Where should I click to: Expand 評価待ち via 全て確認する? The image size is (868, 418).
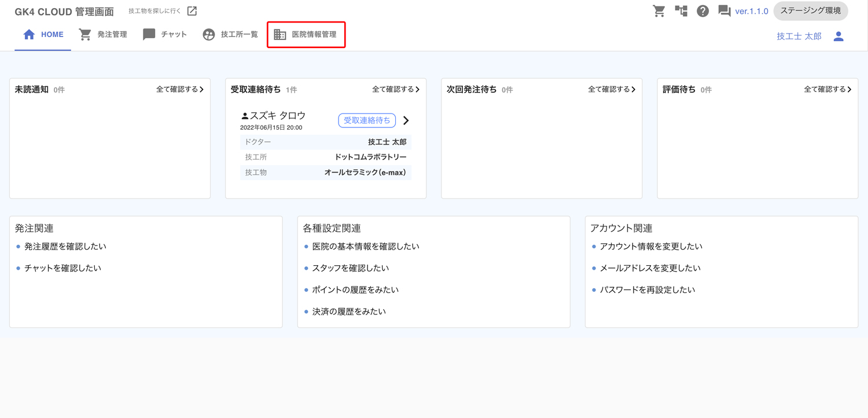[x=827, y=90]
